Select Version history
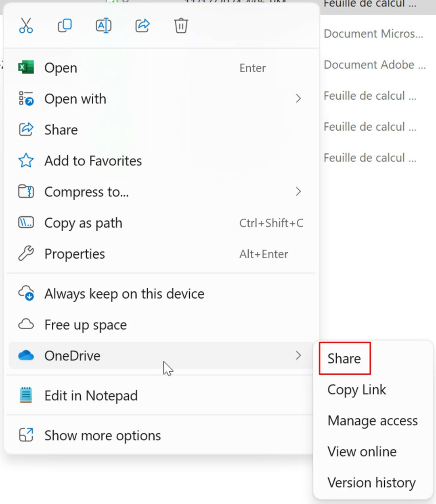Image resolution: width=436 pixels, height=504 pixels. click(371, 482)
